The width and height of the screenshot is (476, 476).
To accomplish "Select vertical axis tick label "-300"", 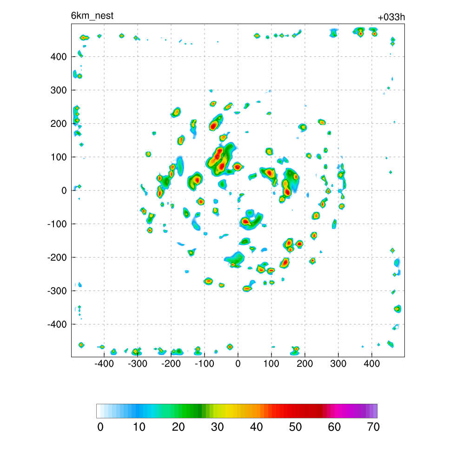I will tap(57, 291).
